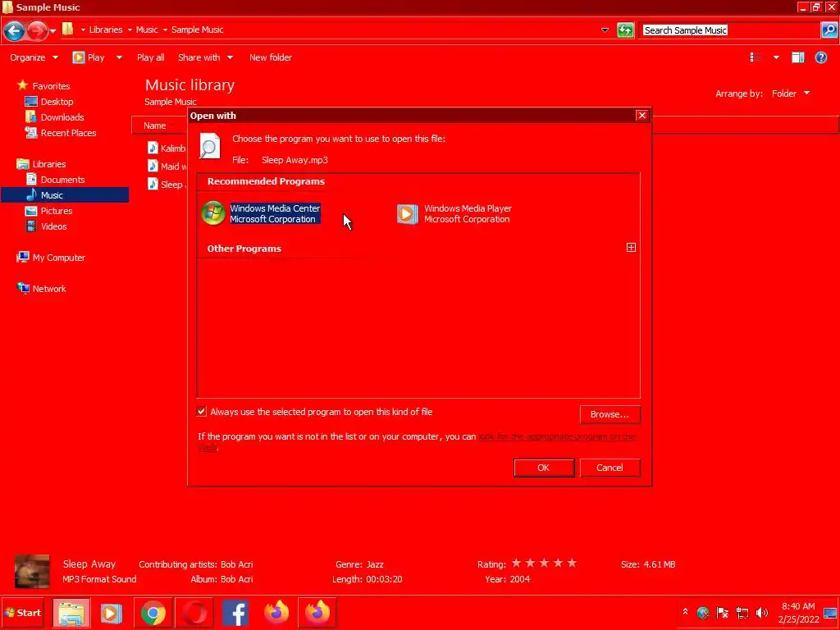This screenshot has height=630, width=840.
Task: Click the Forward navigation arrow
Action: click(x=36, y=30)
